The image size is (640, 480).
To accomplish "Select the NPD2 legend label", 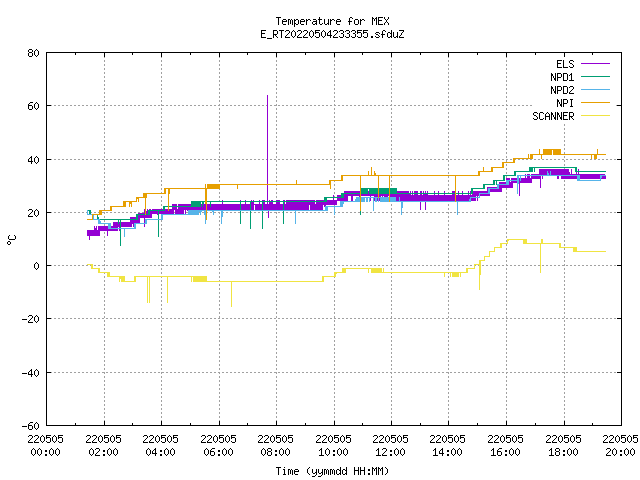I will pos(562,90).
